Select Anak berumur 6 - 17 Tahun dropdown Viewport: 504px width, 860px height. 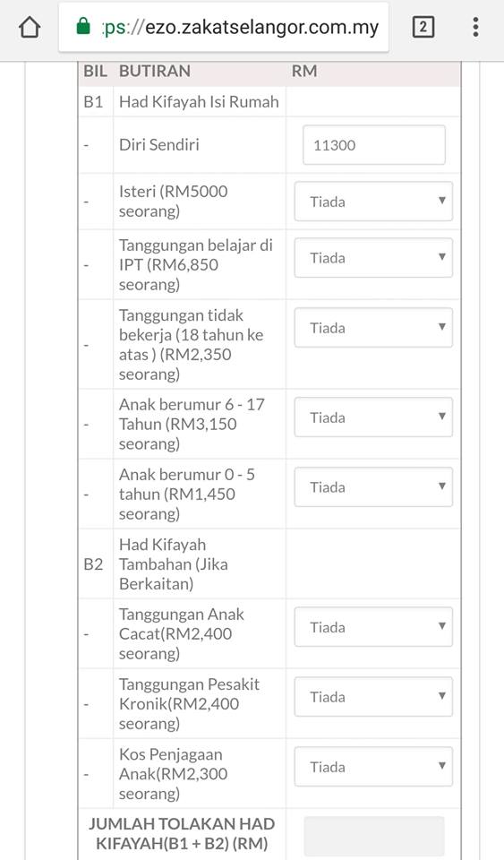coord(373,417)
